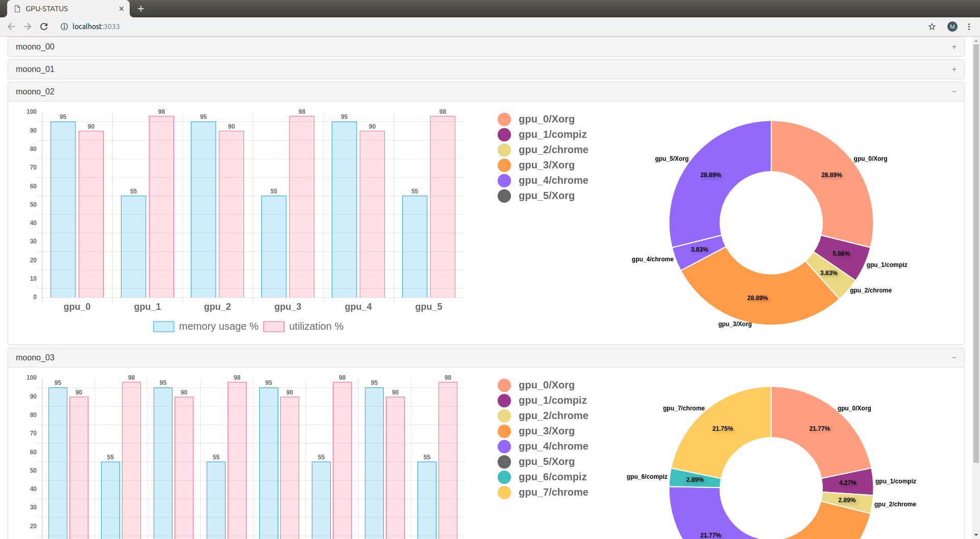
Task: Click gpu_6/compiz legend entry in moono_03
Action: [542, 477]
